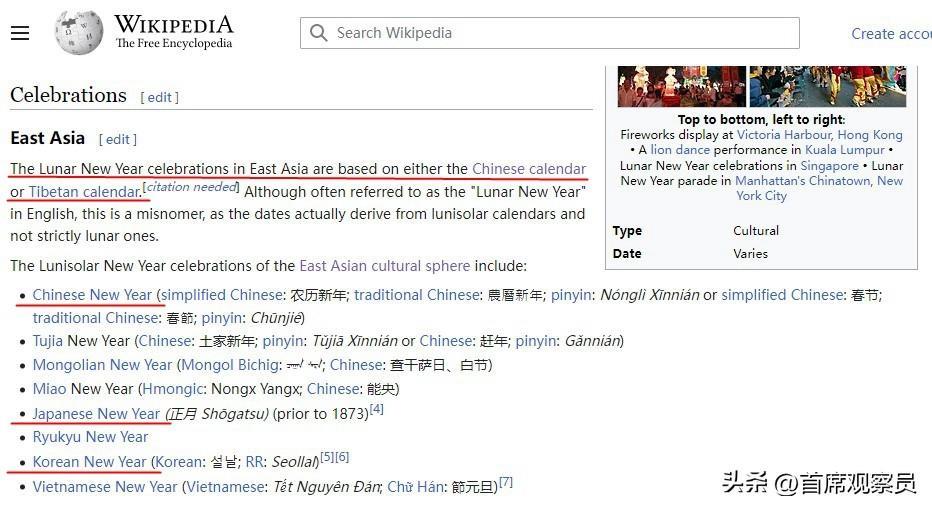Screen dimensions: 932x509
Task: Click footnote reference number 4
Action: pyautogui.click(x=376, y=409)
